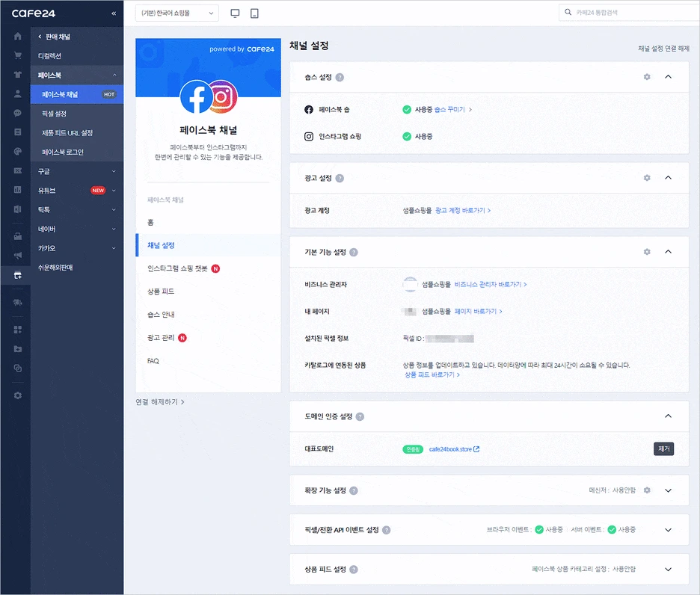Select the storefront sales channel icon

pos(17,275)
